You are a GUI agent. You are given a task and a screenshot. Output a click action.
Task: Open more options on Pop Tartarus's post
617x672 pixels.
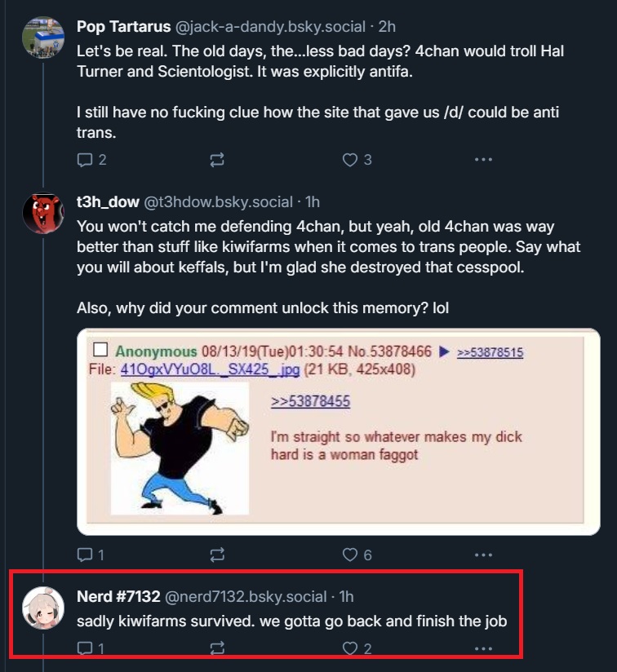click(483, 160)
